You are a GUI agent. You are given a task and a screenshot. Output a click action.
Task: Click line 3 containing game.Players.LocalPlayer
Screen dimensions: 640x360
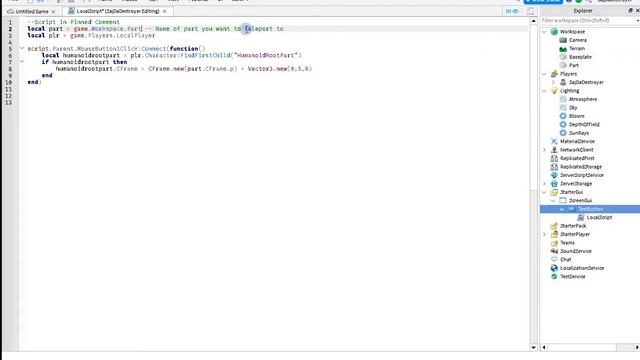tap(91, 36)
